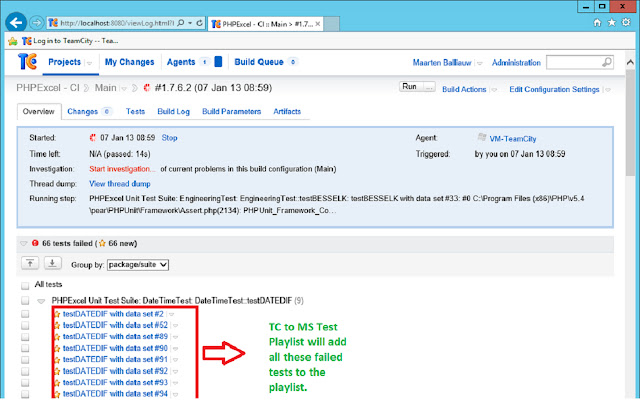Click Start investigation link
The height and width of the screenshot is (400, 640).
(122, 169)
